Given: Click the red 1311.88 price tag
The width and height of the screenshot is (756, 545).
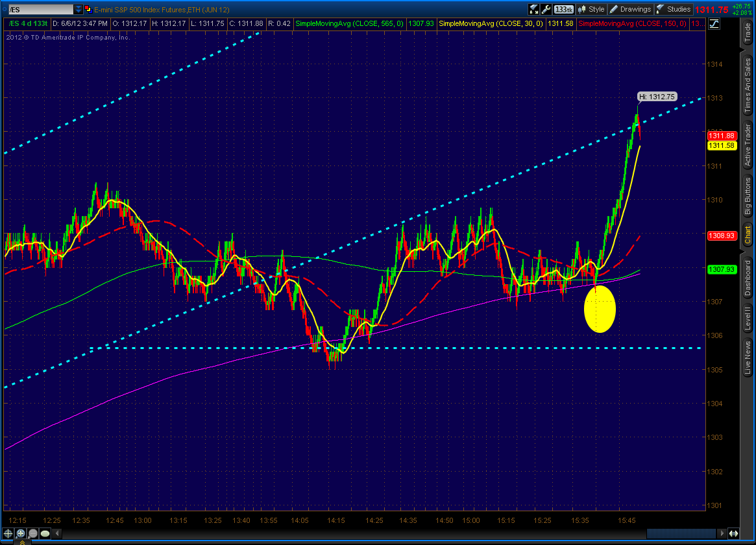Looking at the screenshot, I should click(x=722, y=136).
